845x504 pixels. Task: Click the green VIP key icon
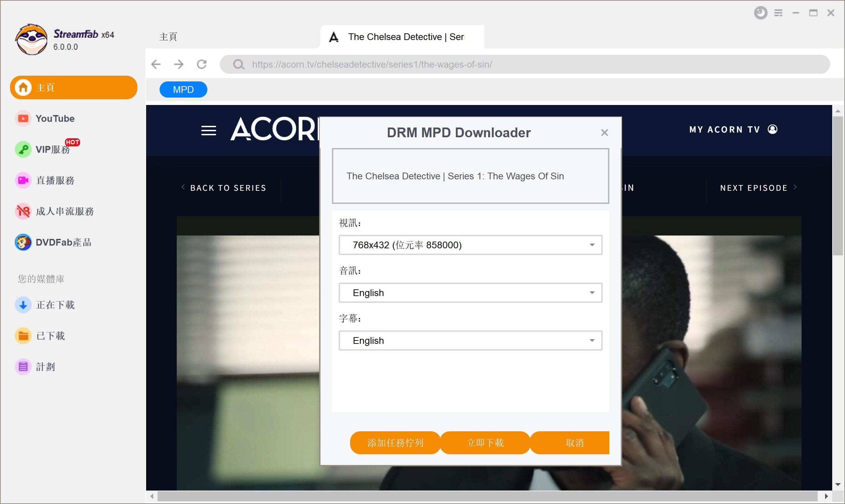point(23,149)
